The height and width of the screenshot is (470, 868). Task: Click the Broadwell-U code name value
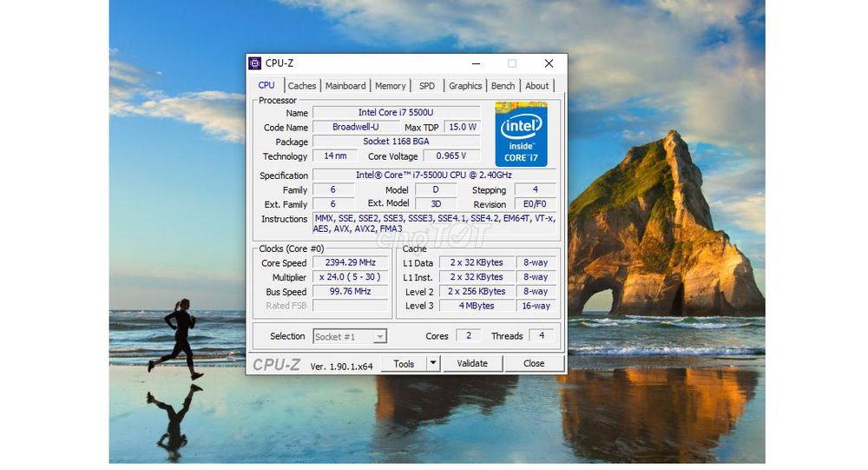click(x=355, y=127)
